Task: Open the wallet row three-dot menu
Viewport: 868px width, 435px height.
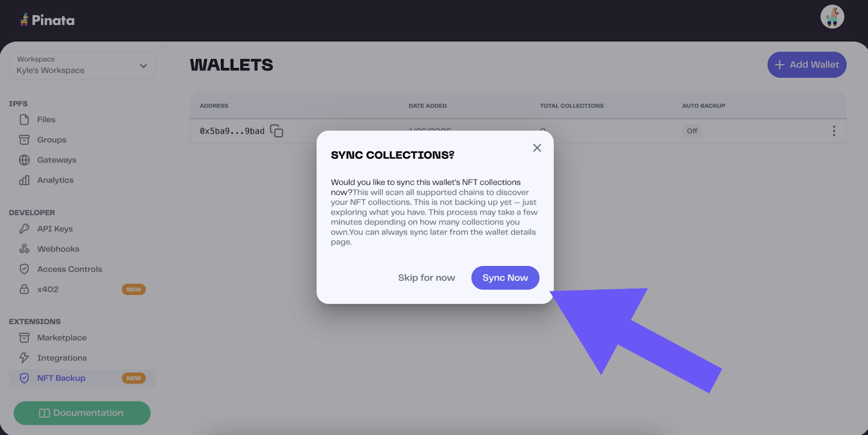Action: (x=834, y=131)
